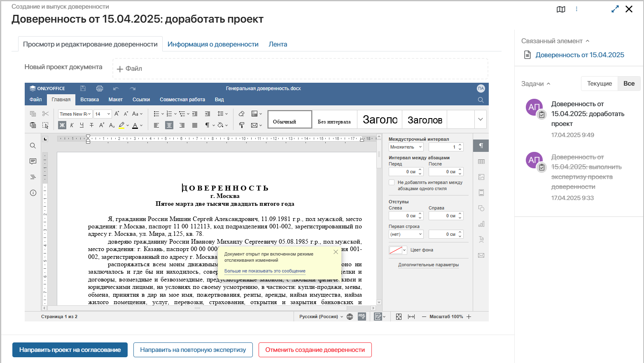The height and width of the screenshot is (363, 644).
Task: Click 'Направить проект на согласование' button
Action: (70, 350)
